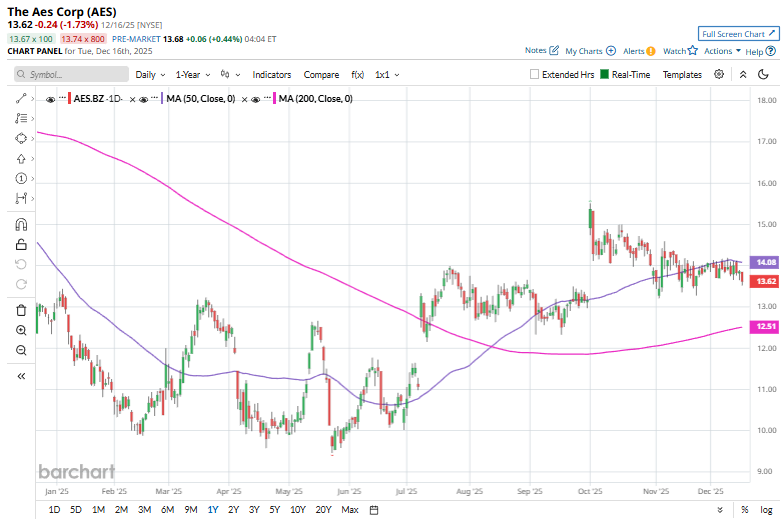
Task: Expand the 1-Year period dropdown
Action: (x=192, y=74)
